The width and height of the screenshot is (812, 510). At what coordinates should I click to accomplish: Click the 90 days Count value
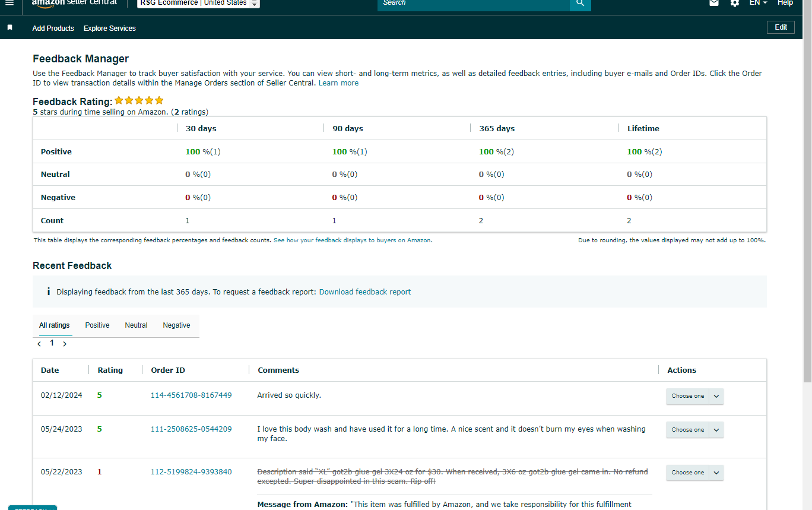tap(334, 221)
